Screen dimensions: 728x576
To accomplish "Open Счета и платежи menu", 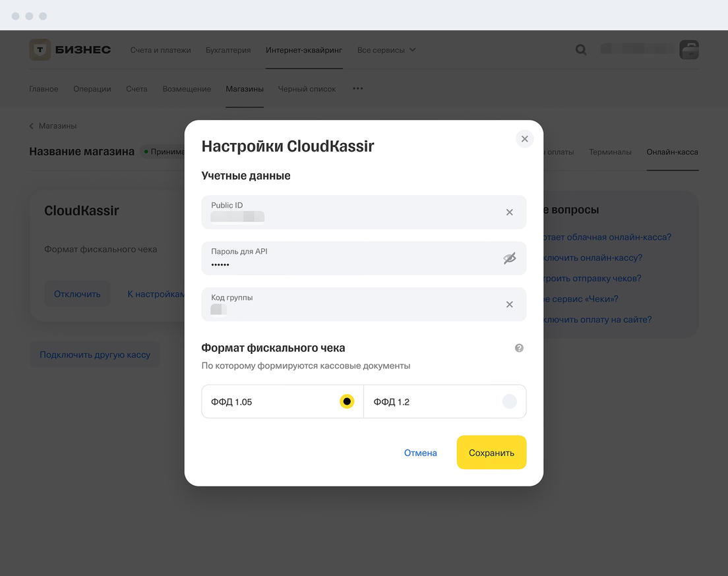I will click(160, 50).
